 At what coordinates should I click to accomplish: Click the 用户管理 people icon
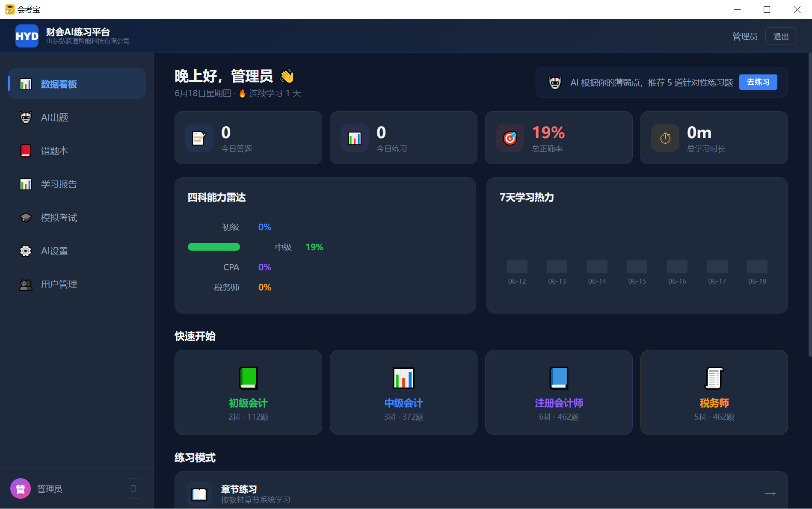pos(26,284)
